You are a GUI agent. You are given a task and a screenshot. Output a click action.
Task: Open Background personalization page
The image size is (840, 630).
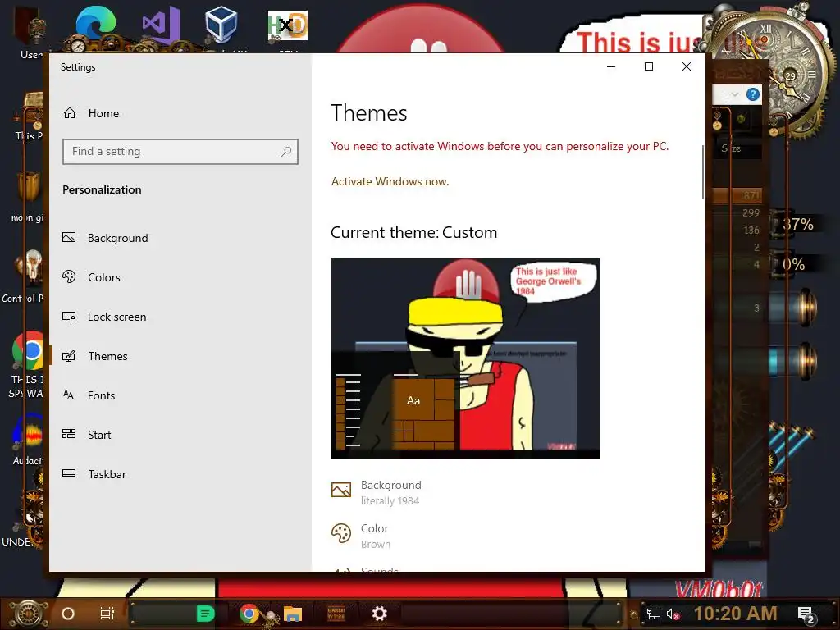coord(105,238)
